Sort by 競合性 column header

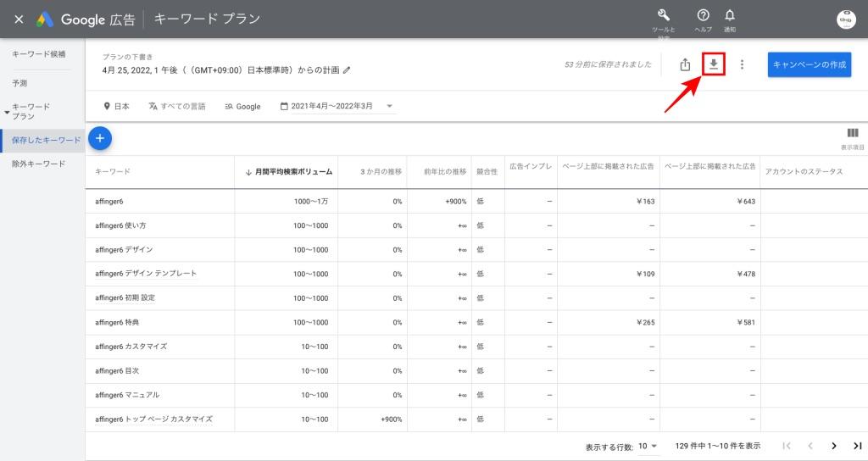tap(487, 171)
